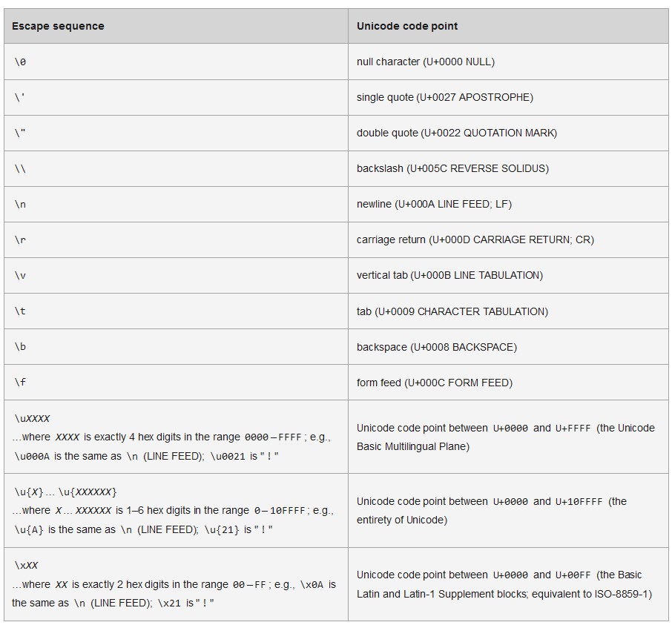Click the "backslash (U+005C REVERSE SOLIDUS)" description
Viewport: 672px width, 625px height.
tap(452, 169)
